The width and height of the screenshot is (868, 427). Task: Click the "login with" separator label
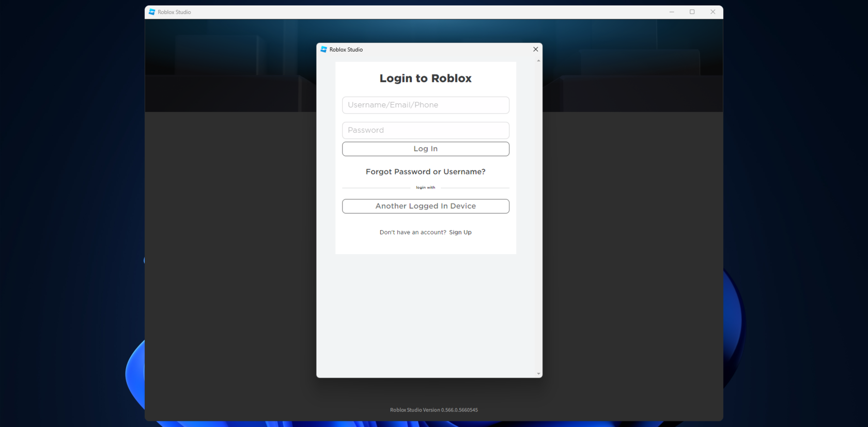426,187
